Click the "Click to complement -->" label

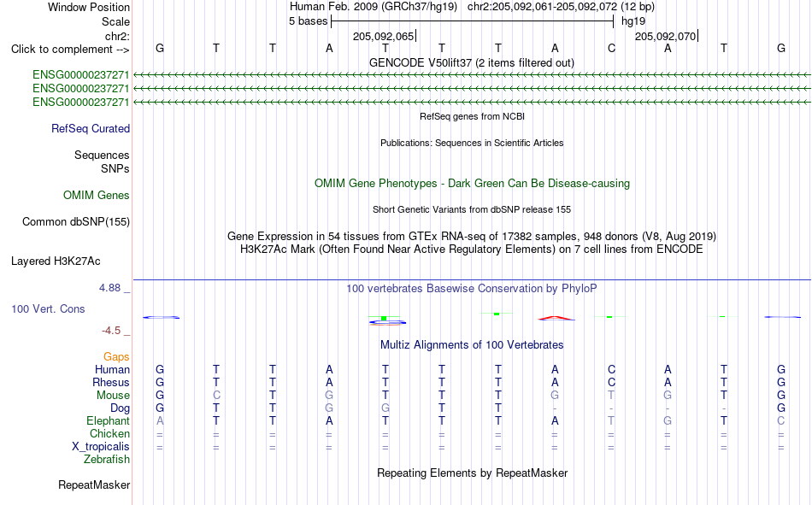[70, 50]
